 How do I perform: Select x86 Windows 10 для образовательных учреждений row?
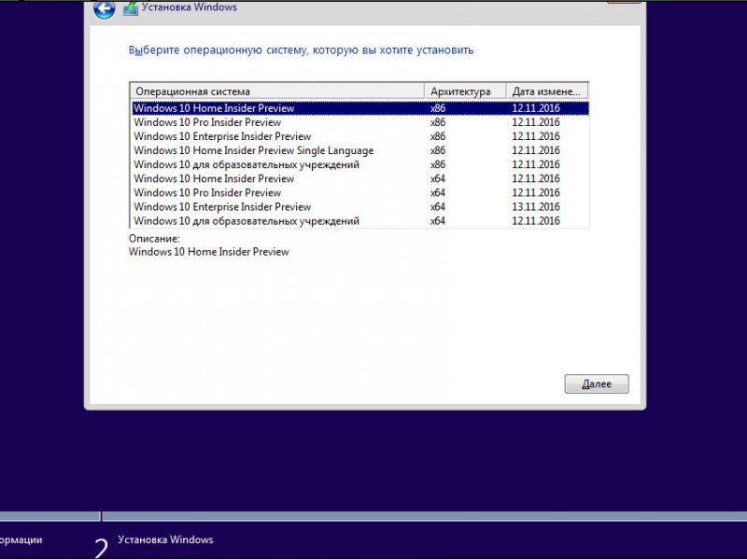360,165
